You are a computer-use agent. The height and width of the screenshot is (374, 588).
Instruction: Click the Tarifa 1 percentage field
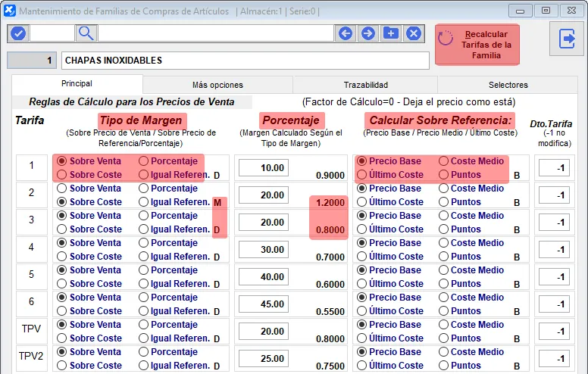263,168
